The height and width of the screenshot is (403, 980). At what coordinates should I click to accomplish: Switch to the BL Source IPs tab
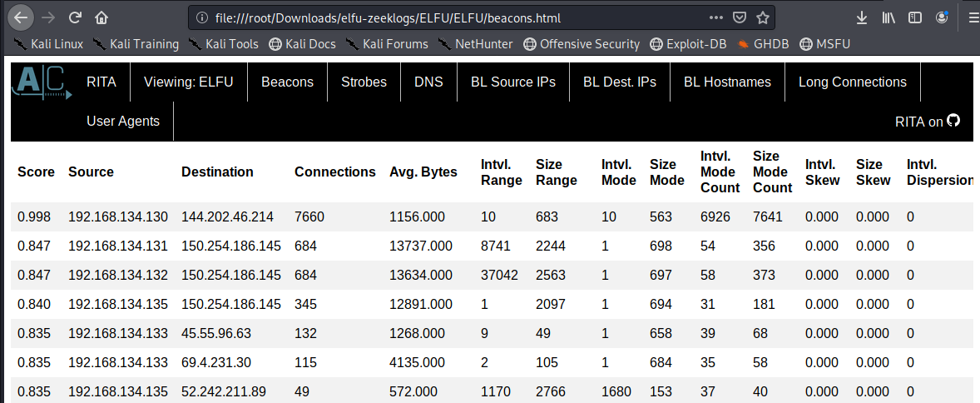coord(513,82)
